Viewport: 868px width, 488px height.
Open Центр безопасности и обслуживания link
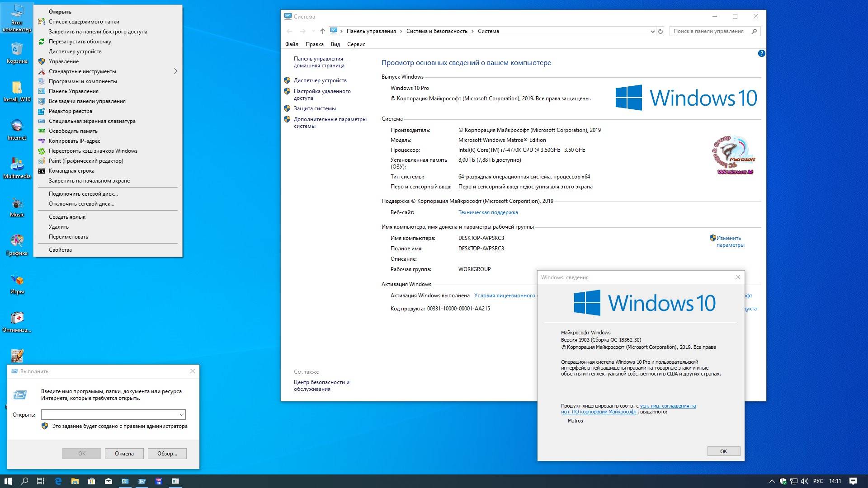321,385
